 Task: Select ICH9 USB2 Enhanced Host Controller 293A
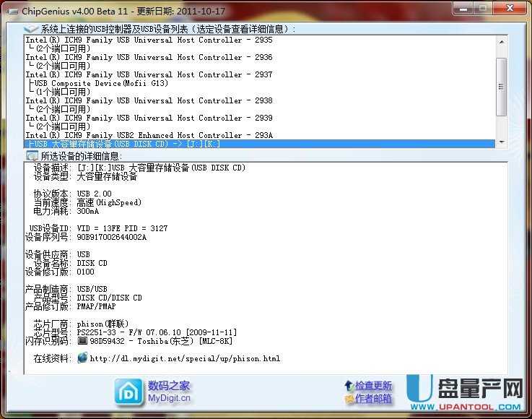coord(149,135)
